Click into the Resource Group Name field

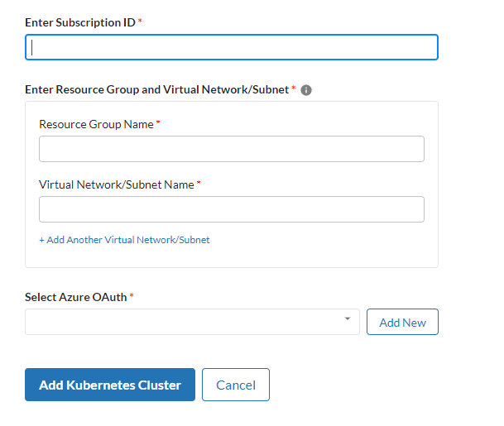(x=231, y=149)
